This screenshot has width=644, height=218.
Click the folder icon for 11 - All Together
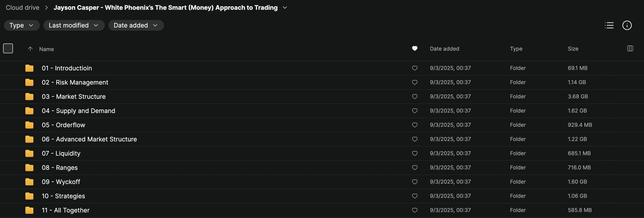coord(29,210)
